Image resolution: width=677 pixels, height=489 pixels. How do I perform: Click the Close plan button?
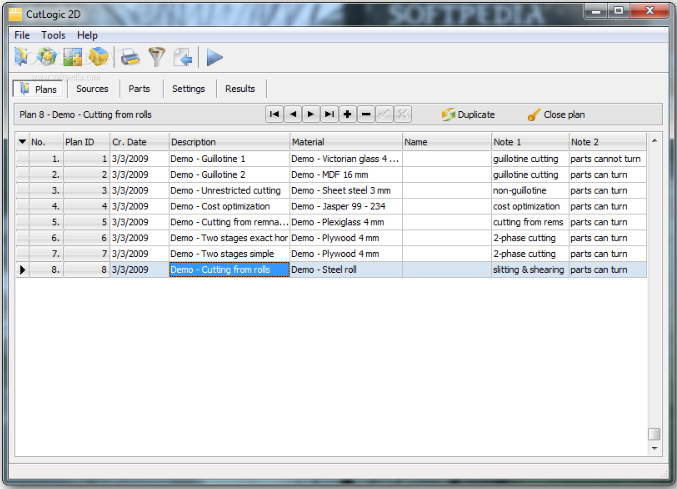tap(556, 115)
